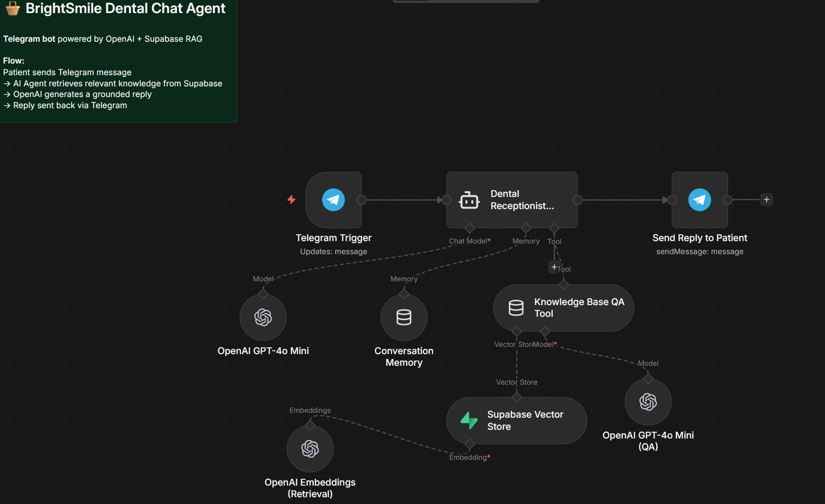Click the red lightning trigger bolt icon
Image resolution: width=825 pixels, height=504 pixels.
(x=291, y=199)
